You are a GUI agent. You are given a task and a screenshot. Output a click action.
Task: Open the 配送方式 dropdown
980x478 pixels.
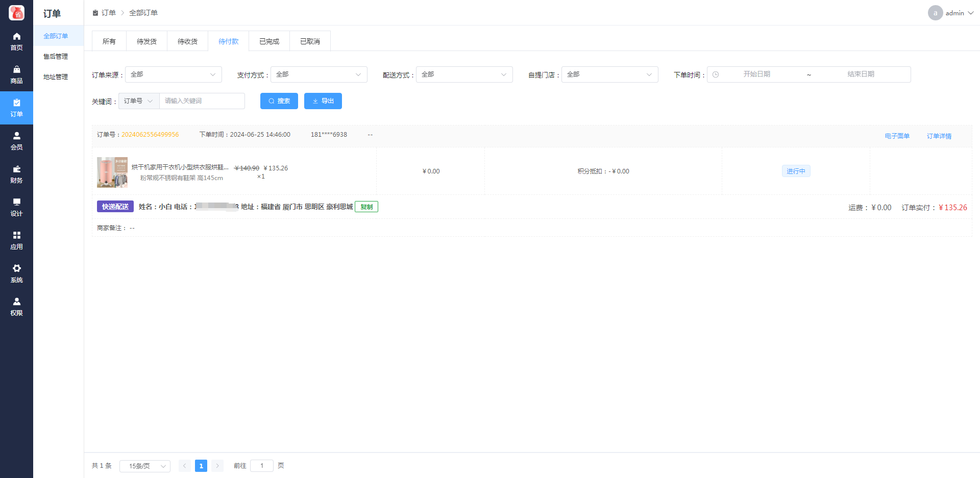pos(464,74)
